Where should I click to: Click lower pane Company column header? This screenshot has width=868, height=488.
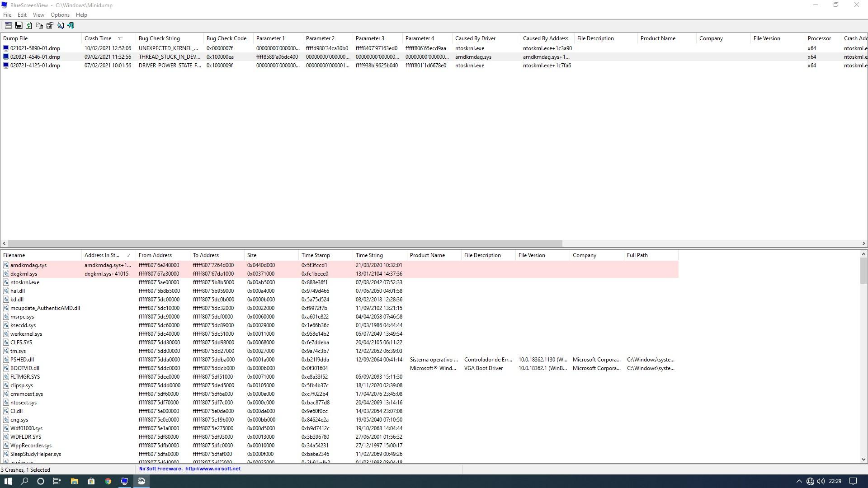pyautogui.click(x=597, y=255)
